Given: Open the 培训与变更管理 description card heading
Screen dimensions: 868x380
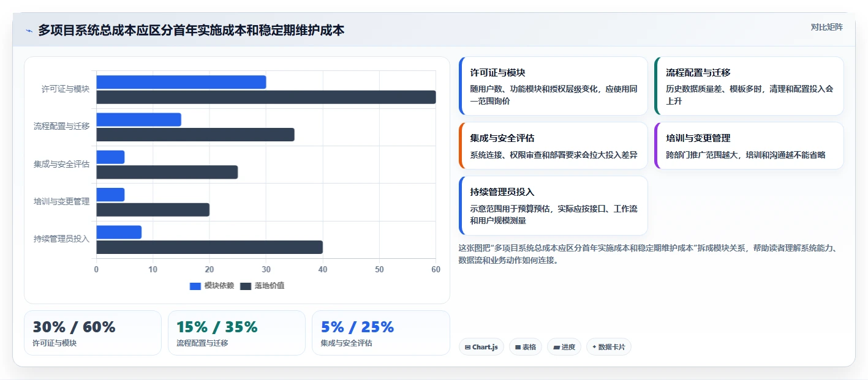Looking at the screenshot, I should point(698,138).
